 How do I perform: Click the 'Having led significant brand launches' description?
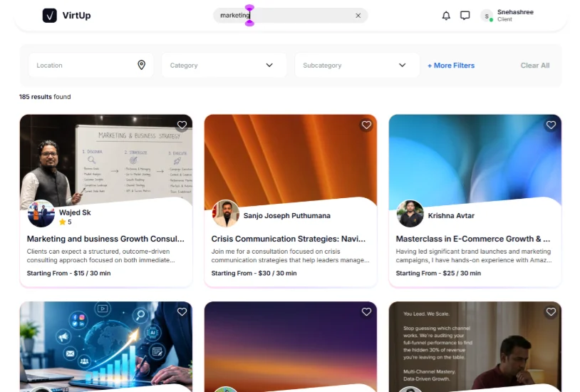(x=474, y=256)
